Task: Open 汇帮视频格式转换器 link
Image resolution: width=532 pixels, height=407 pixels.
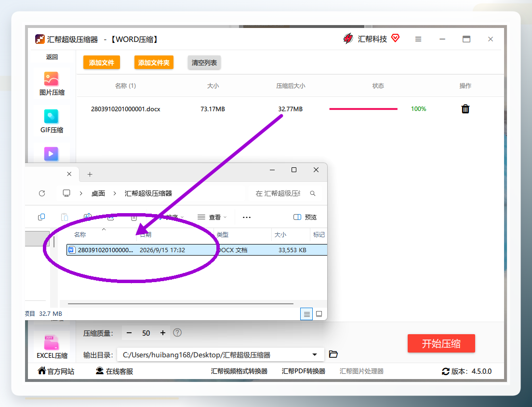Action: (239, 371)
